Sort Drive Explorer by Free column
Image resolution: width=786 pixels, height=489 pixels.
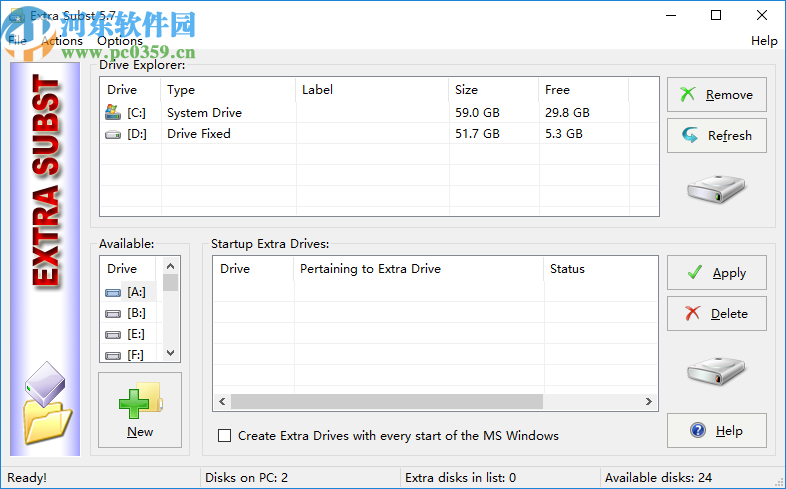[584, 90]
